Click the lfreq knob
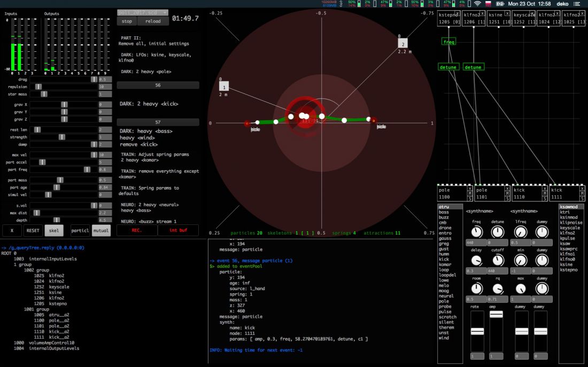Viewport: 588px width, 367px height. 521,232
